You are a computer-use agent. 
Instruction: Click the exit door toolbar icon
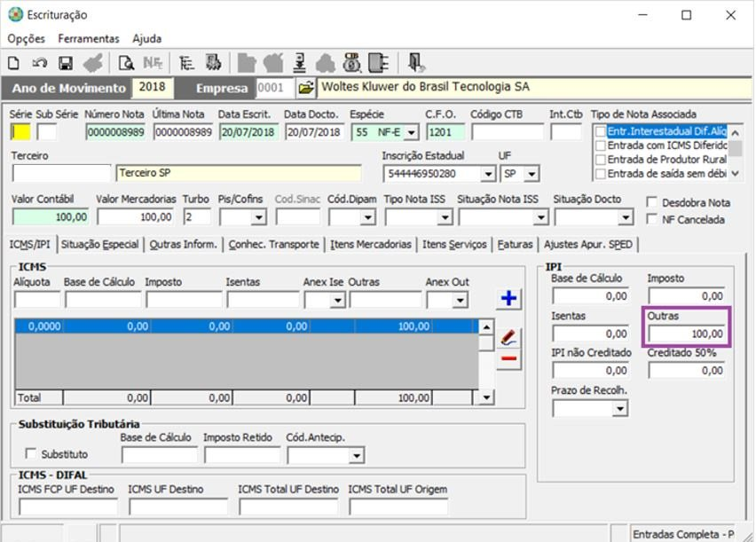pyautogui.click(x=415, y=62)
